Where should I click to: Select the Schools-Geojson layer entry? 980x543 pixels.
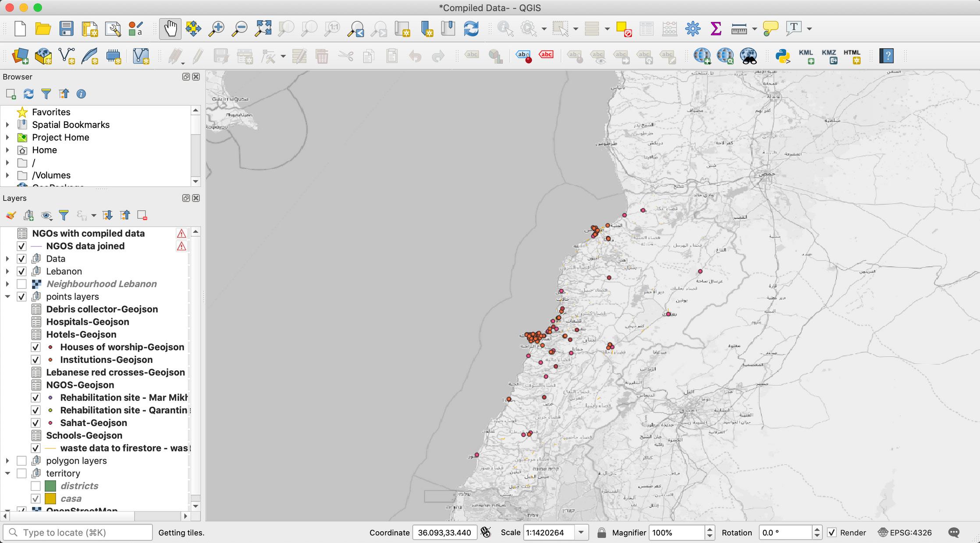coord(84,436)
